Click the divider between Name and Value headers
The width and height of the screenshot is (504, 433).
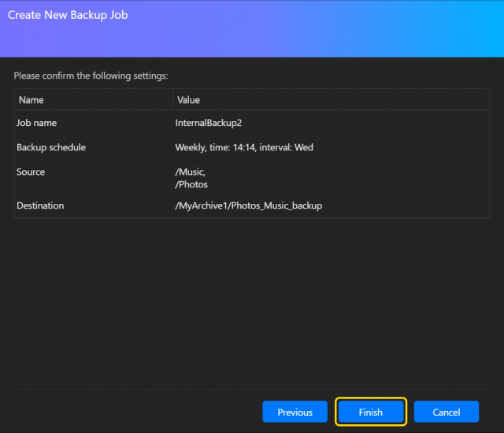(x=172, y=100)
